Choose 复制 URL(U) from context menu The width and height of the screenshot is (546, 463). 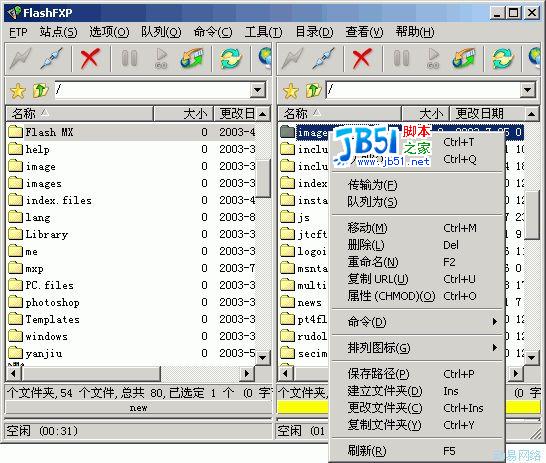point(418,279)
